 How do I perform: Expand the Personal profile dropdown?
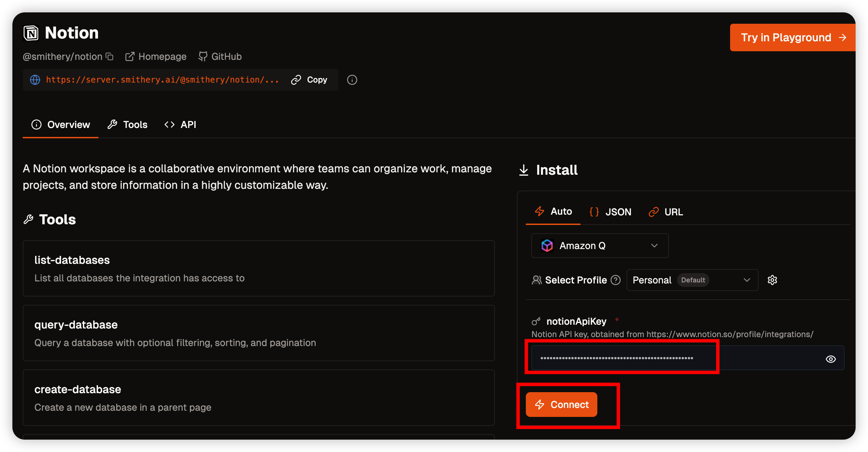(x=692, y=280)
